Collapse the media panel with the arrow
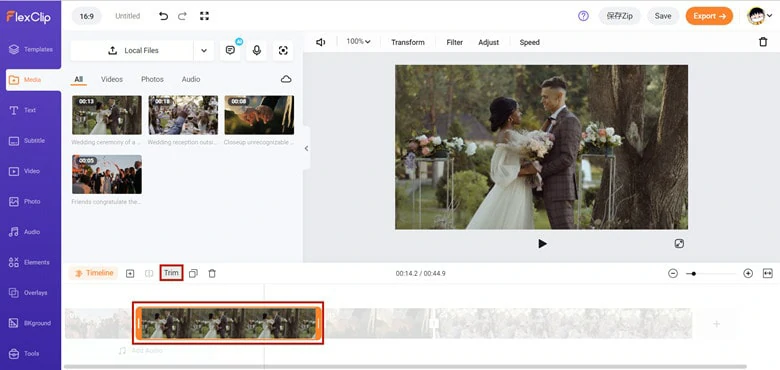Image resolution: width=780 pixels, height=370 pixels. coord(306,148)
